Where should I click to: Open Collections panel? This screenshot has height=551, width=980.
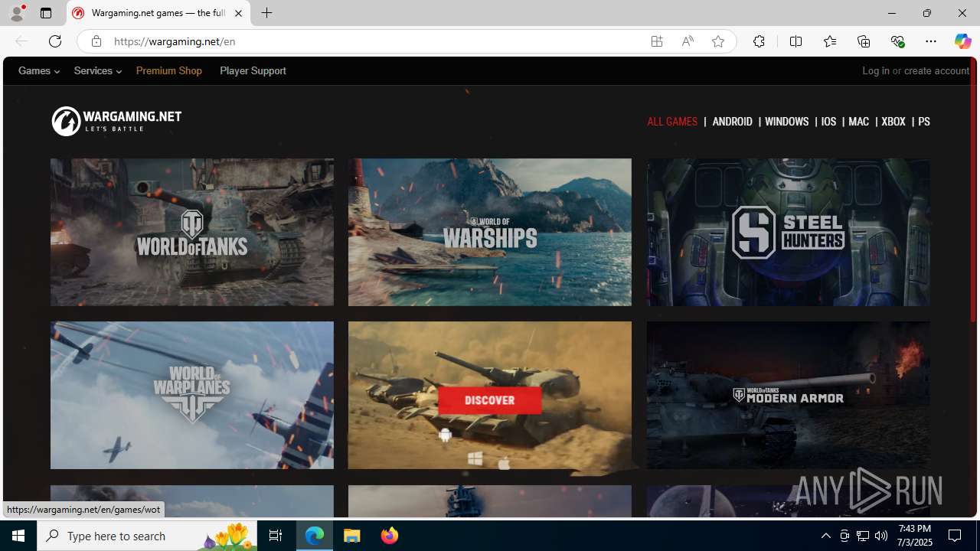point(864,41)
